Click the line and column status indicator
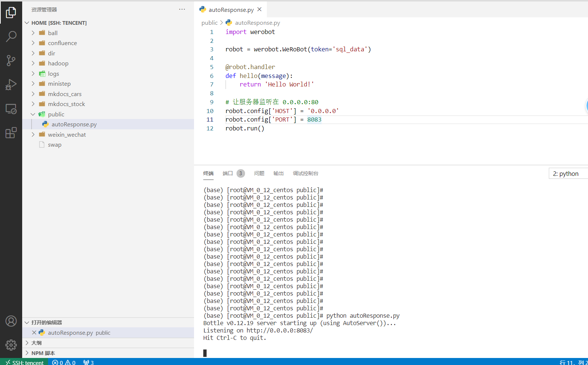Image resolution: width=588 pixels, height=365 pixels. (x=573, y=362)
